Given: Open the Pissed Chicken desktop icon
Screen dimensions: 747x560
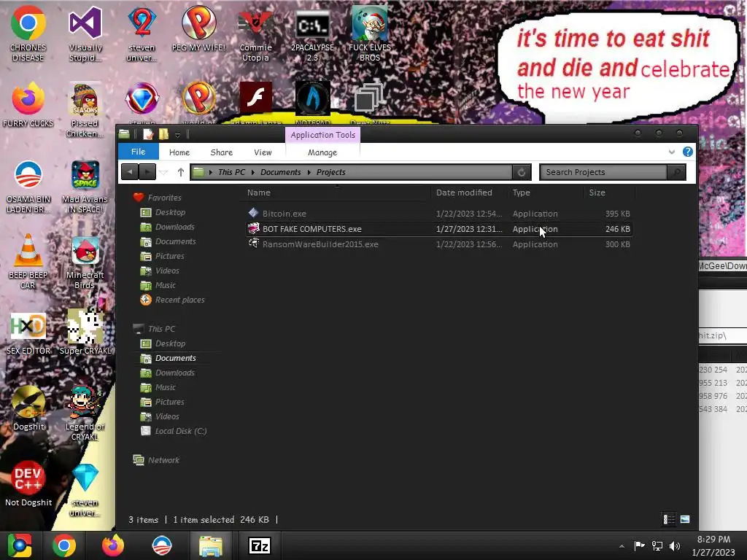Looking at the screenshot, I should [x=85, y=111].
